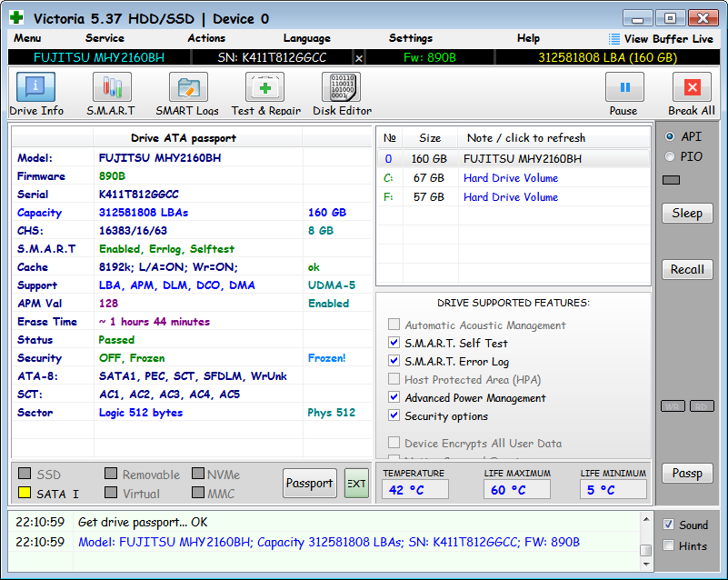Select the API radio button
Viewport: 728px width, 580px height.
pos(670,136)
